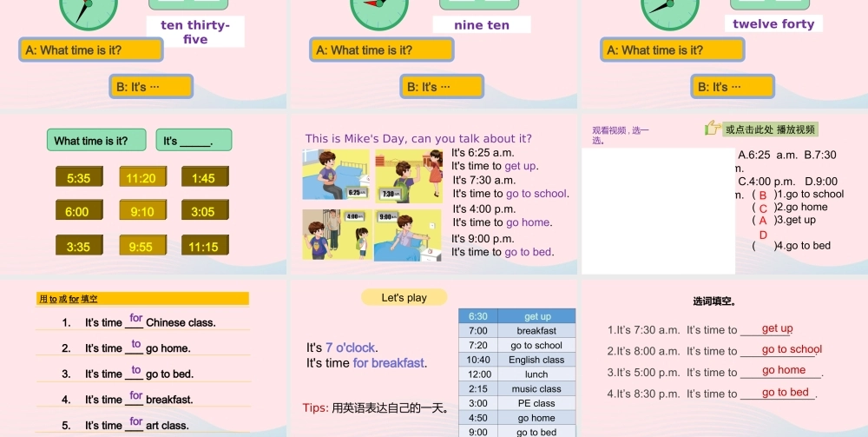Click the text 'It's time to go to bed.'
The width and height of the screenshot is (868, 437).
click(503, 252)
